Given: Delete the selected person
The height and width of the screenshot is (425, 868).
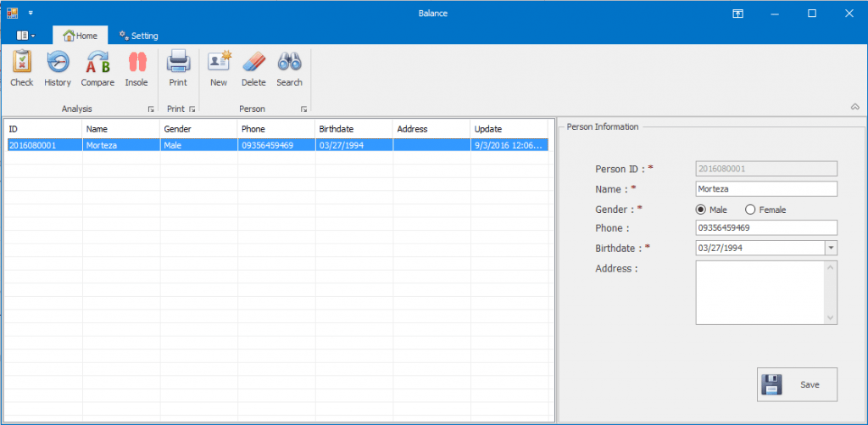Looking at the screenshot, I should click(253, 69).
